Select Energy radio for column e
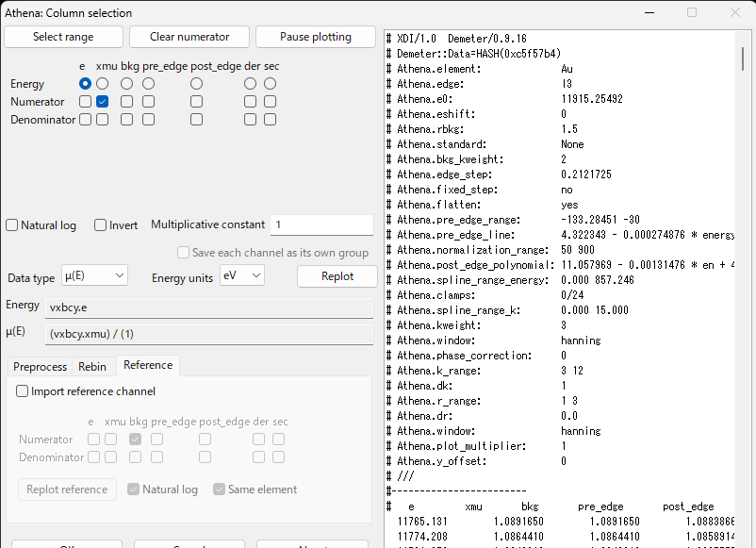Image resolution: width=756 pixels, height=548 pixels. [x=85, y=83]
